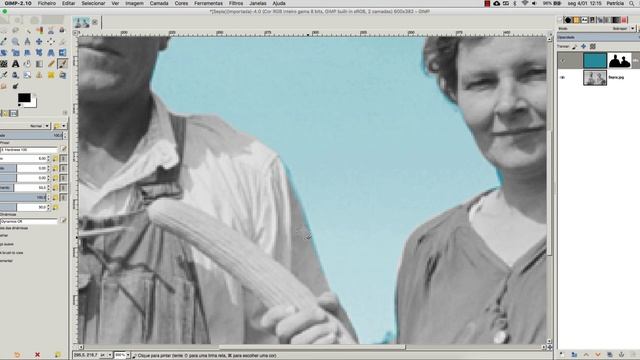Select the Move tool
The height and width of the screenshot is (360, 640).
[x=39, y=41]
